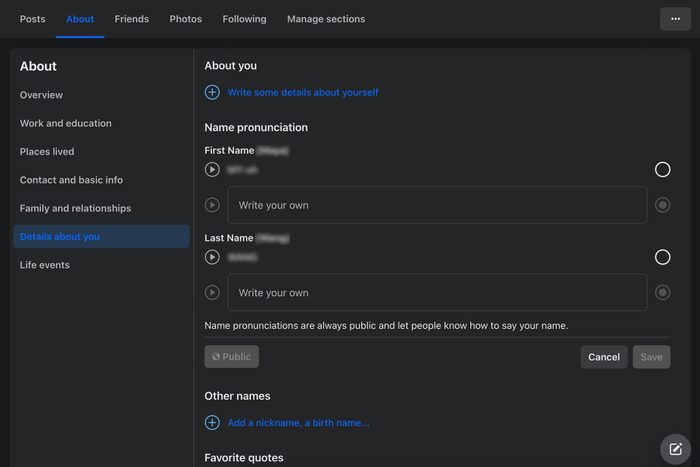700x467 pixels.
Task: Select the suggested first name pronunciation radio button
Action: [662, 170]
